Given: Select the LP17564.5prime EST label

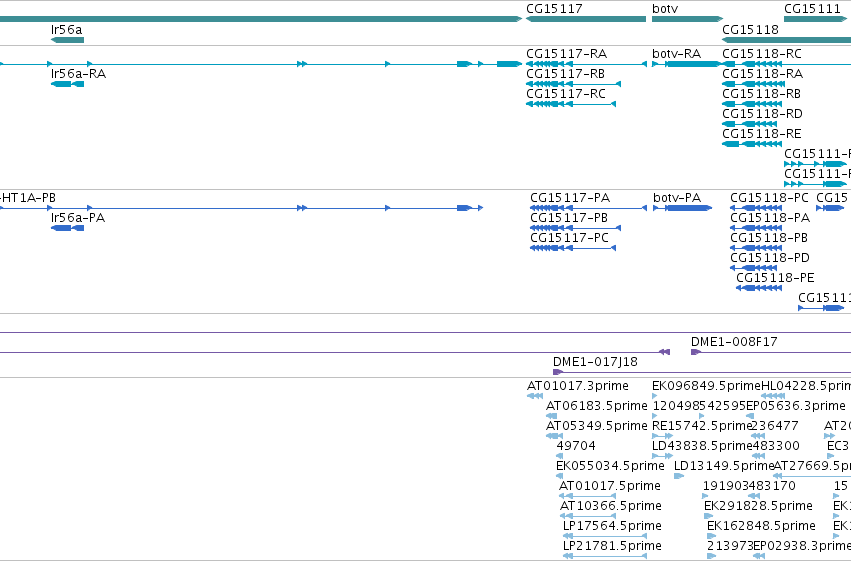Looking at the screenshot, I should (x=612, y=527).
